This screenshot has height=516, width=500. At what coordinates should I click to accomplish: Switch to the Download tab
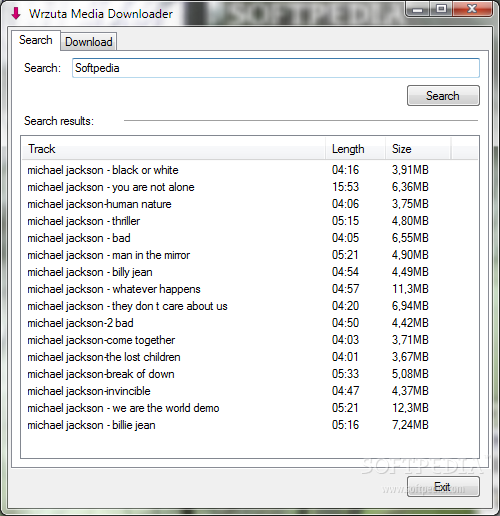pos(89,42)
